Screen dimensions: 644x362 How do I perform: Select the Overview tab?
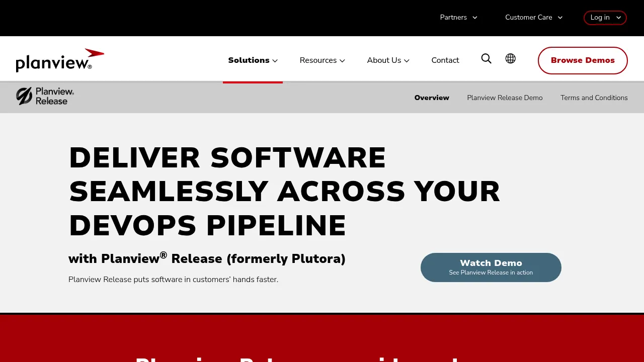pos(432,98)
